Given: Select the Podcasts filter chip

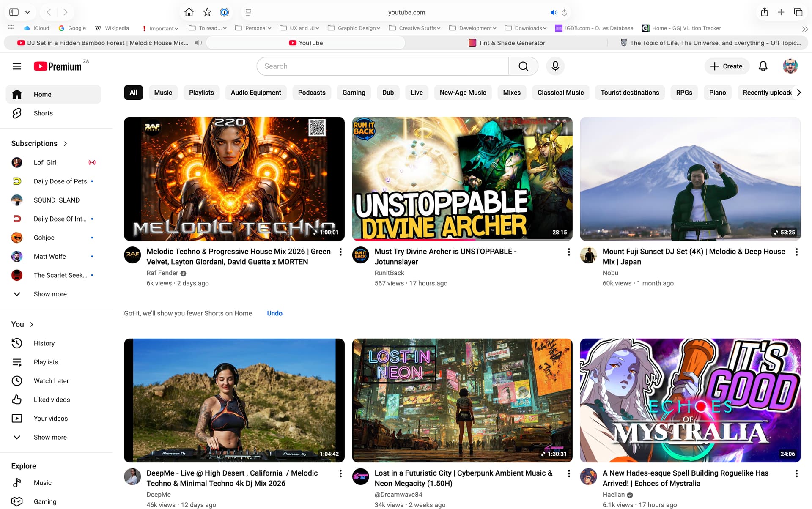Looking at the screenshot, I should pos(311,93).
